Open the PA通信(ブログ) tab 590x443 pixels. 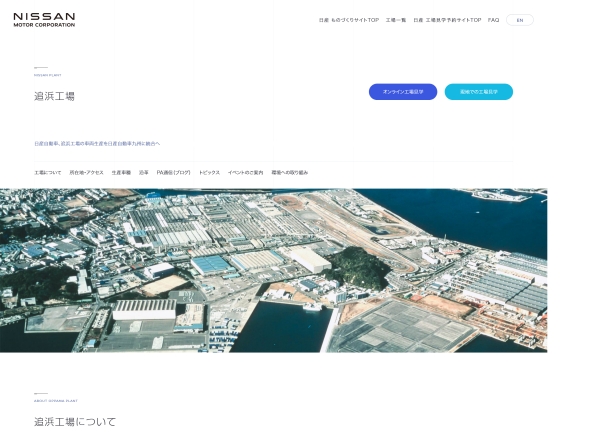coord(173,172)
